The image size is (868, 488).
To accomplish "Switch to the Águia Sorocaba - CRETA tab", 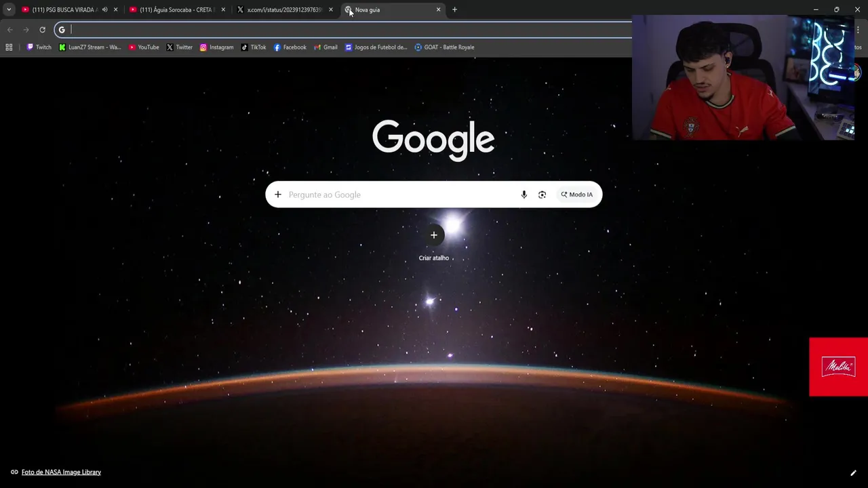I will [x=176, y=9].
